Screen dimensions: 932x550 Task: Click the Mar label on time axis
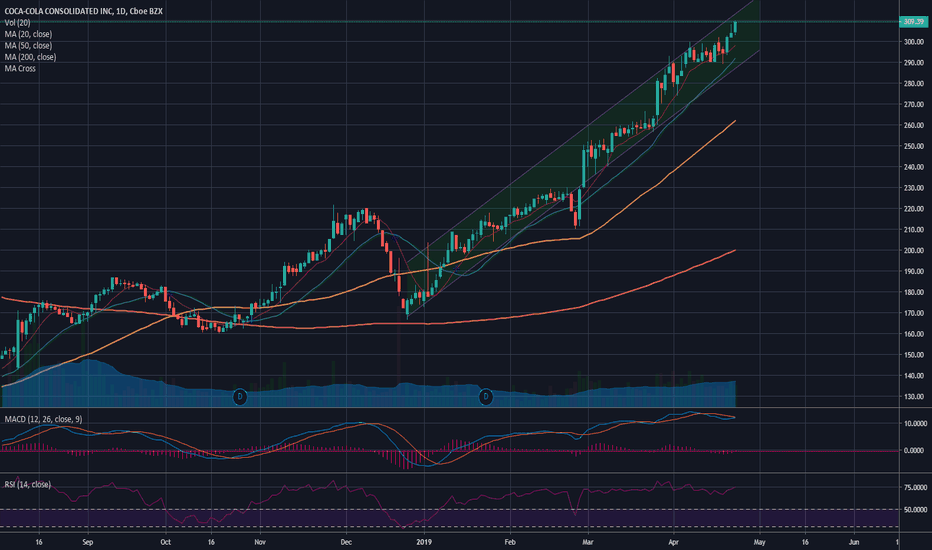pyautogui.click(x=588, y=542)
